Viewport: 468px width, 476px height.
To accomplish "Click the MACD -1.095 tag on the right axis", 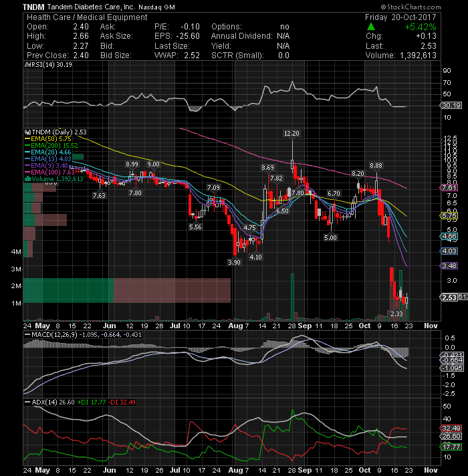I will (x=452, y=368).
